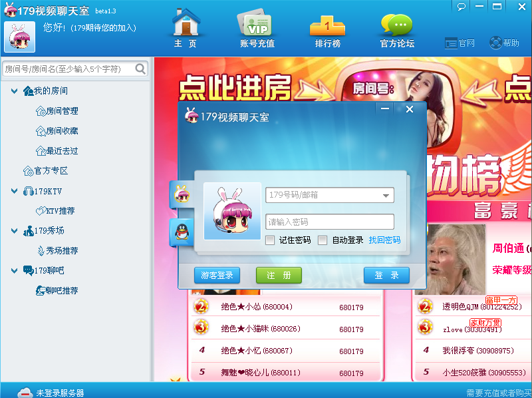Click the bunny avatar in login dialog
This screenshot has height=398, width=532.
[x=232, y=211]
